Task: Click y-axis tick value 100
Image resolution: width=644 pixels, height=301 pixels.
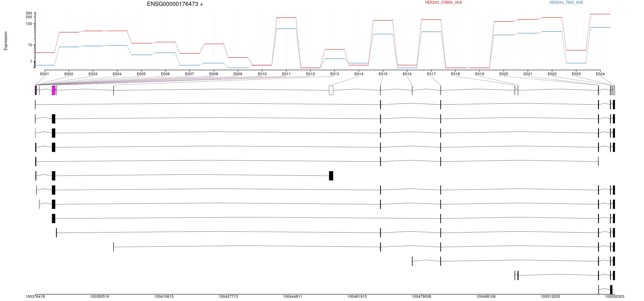Action: [x=29, y=24]
